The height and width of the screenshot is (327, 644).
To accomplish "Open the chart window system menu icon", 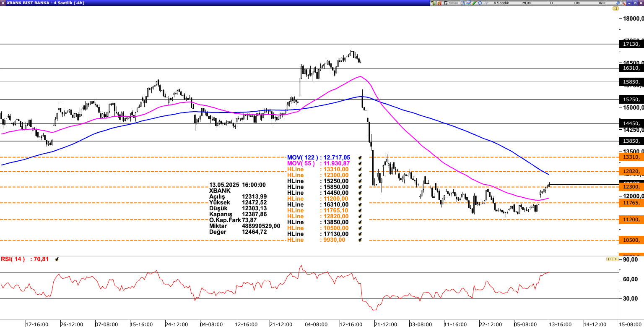I will [x=3, y=3].
